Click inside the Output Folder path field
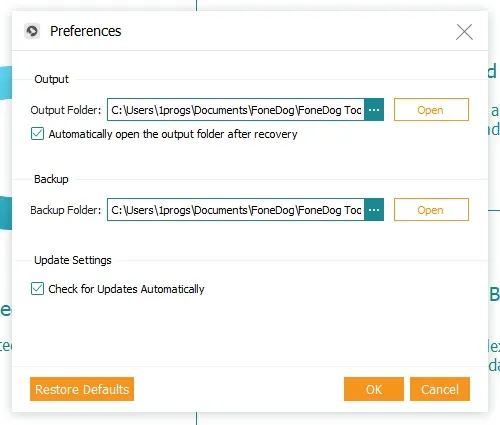 [x=236, y=110]
